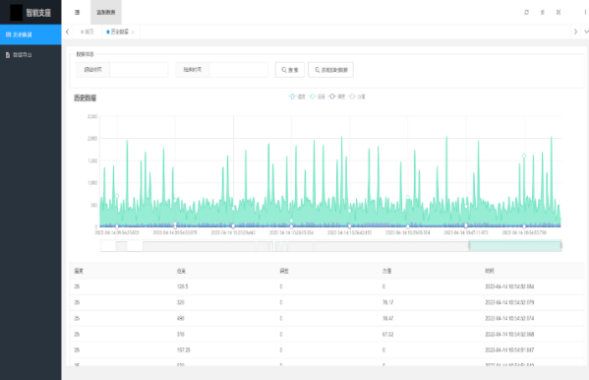
Task: Focus the start time input field
Action: point(138,70)
